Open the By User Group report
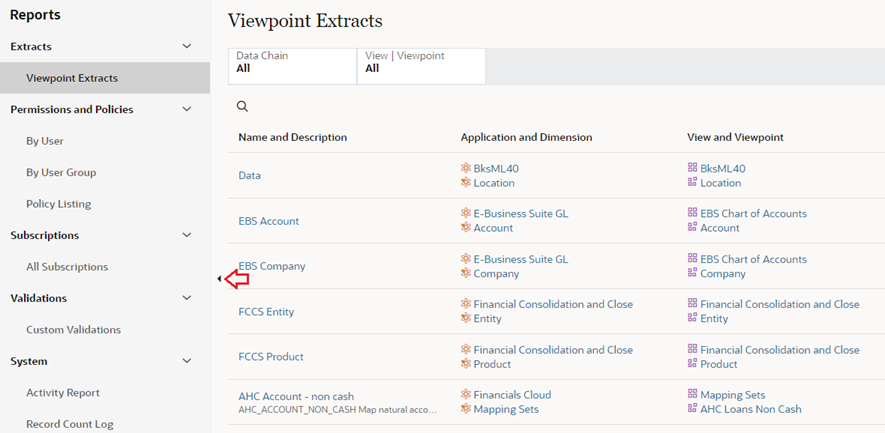Screen dimensions: 885x433 (x=61, y=172)
